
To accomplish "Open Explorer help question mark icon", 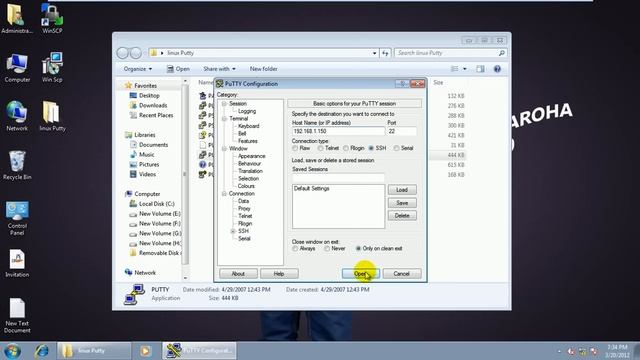I will (x=497, y=69).
